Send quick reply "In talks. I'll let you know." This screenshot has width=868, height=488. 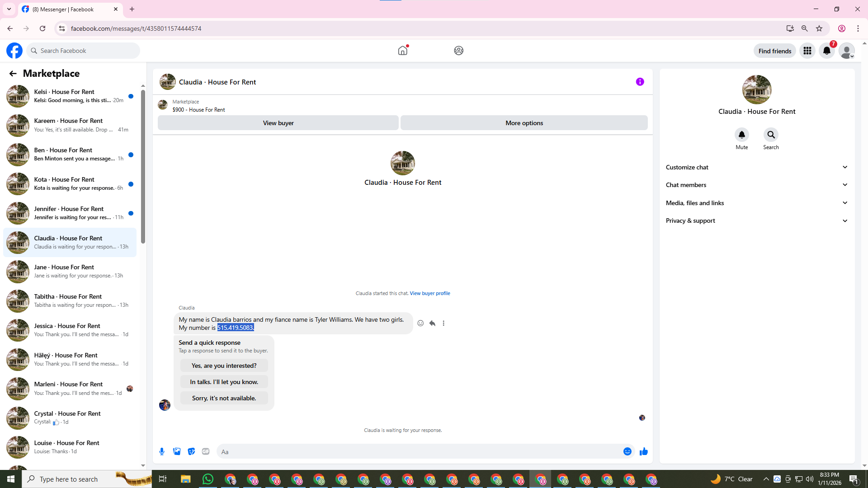[224, 382]
